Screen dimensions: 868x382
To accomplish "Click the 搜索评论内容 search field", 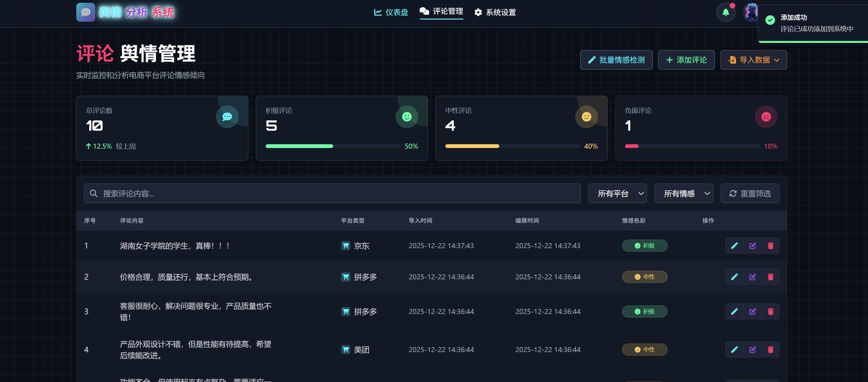I will [x=332, y=194].
